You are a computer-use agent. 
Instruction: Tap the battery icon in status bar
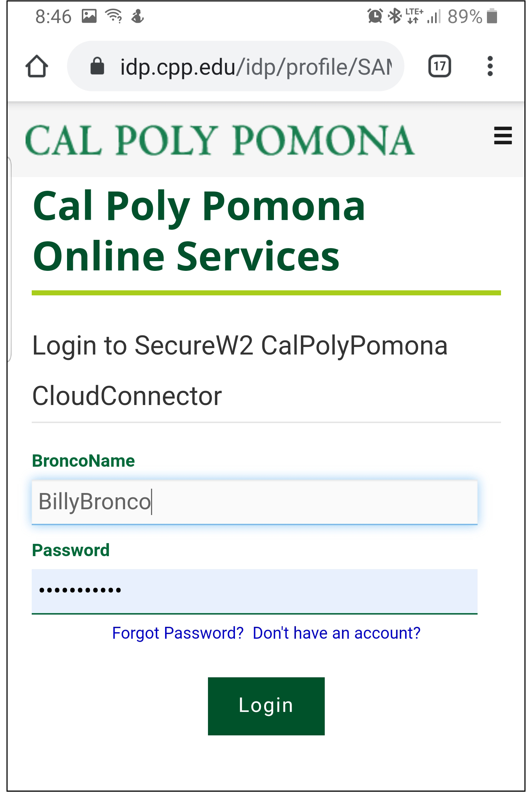click(x=492, y=16)
